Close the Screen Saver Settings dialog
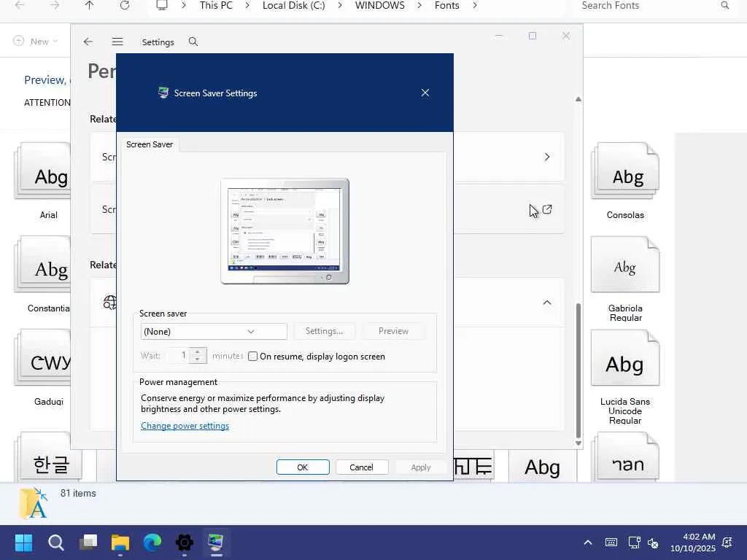 coord(425,93)
